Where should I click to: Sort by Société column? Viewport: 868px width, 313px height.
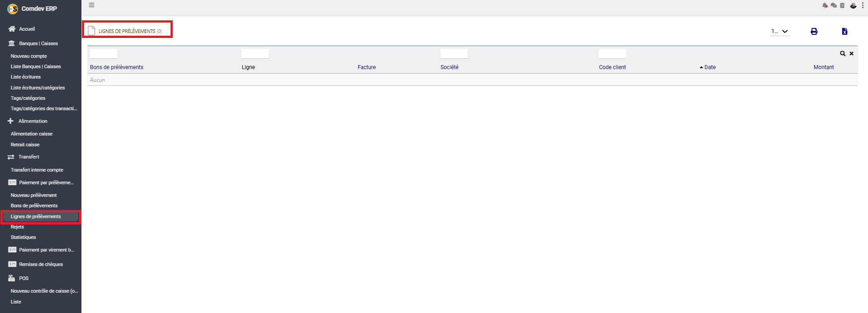(x=449, y=67)
